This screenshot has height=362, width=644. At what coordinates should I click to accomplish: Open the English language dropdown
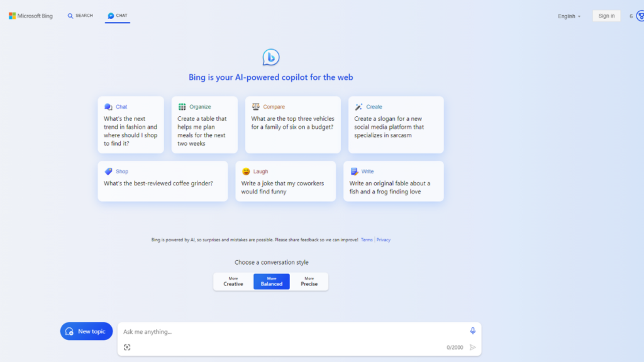(x=569, y=16)
